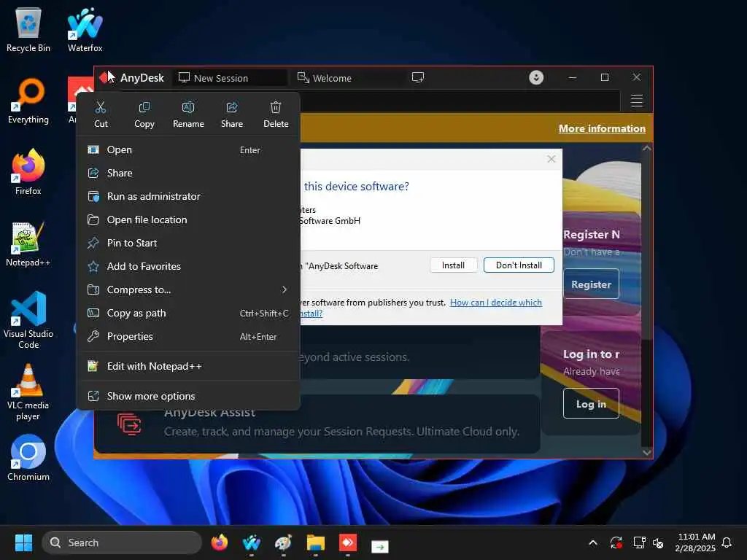Screen dimensions: 747x560
Task: Open the notifications bell icon
Action: pos(727,542)
